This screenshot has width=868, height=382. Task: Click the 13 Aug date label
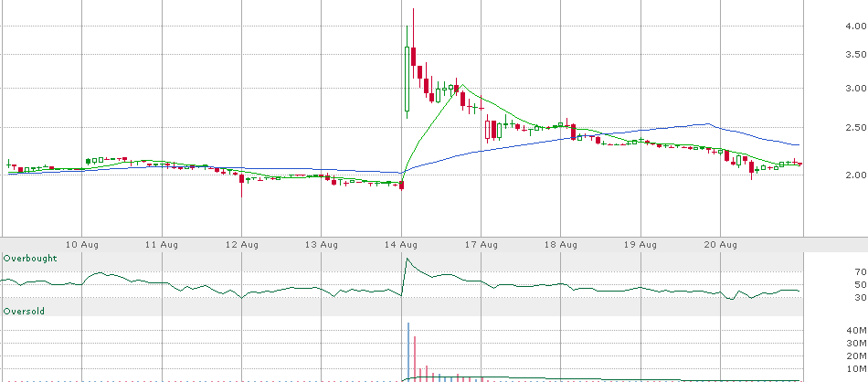point(322,245)
